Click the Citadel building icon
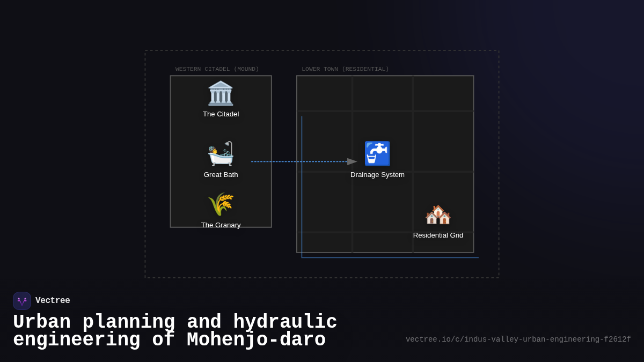The image size is (644, 362). pos(221,93)
